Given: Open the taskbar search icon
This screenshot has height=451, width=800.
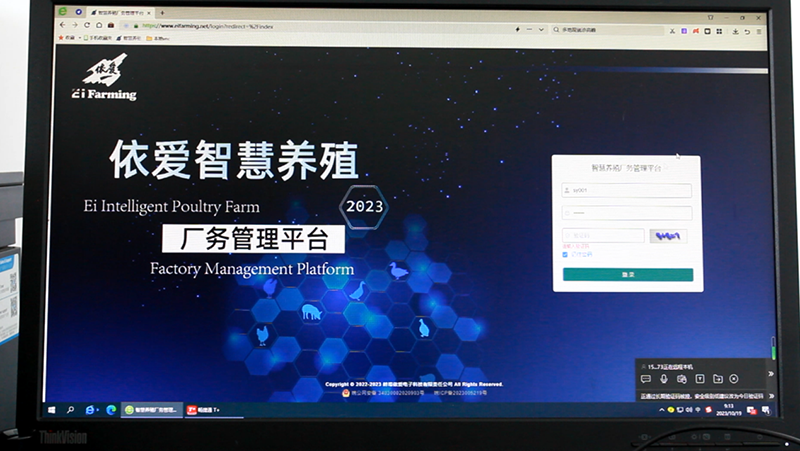Looking at the screenshot, I should pos(70,410).
